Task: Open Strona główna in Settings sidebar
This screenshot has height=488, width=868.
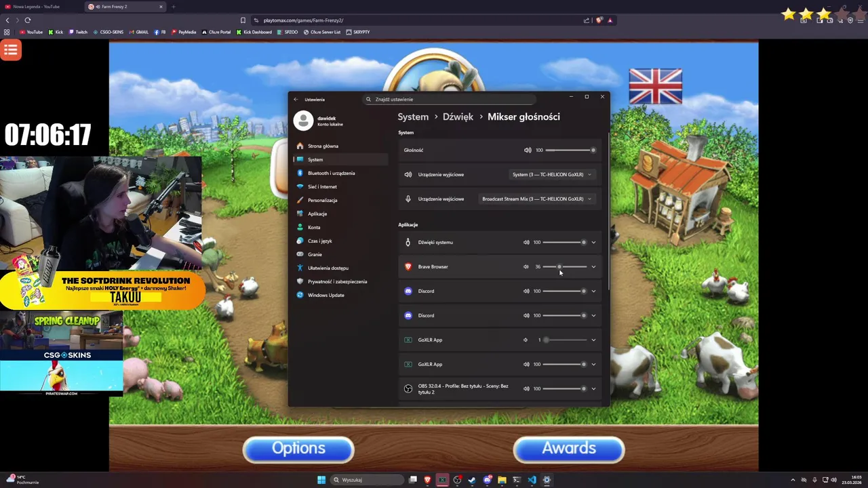Action: (341, 146)
